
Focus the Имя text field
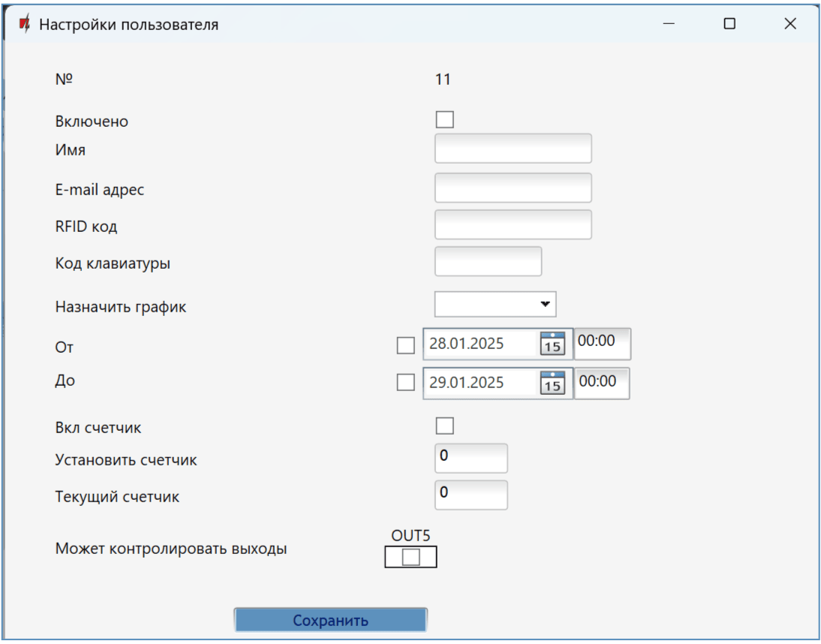(x=513, y=149)
